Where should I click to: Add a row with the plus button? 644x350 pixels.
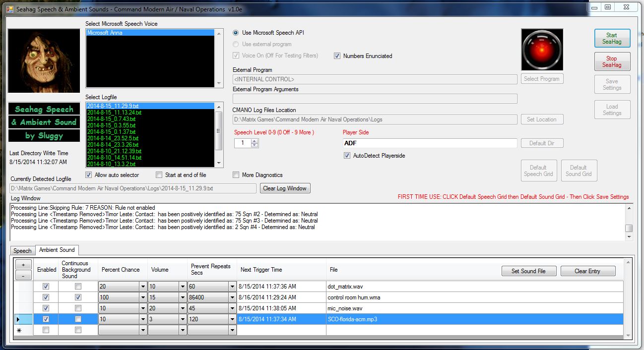click(23, 265)
